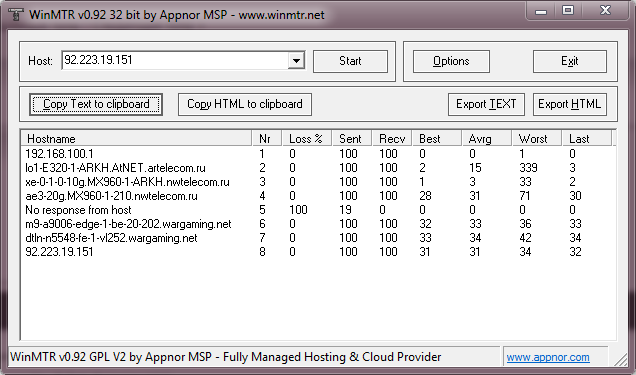Screen dimensions: 636x375
Task: Maximize the WinMTR window
Action: point(568,10)
